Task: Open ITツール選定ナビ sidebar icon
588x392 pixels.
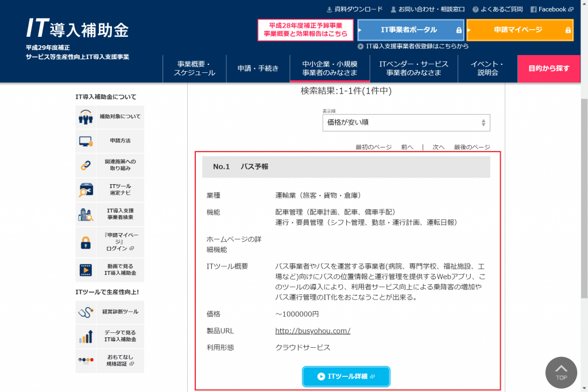Action: [x=86, y=189]
